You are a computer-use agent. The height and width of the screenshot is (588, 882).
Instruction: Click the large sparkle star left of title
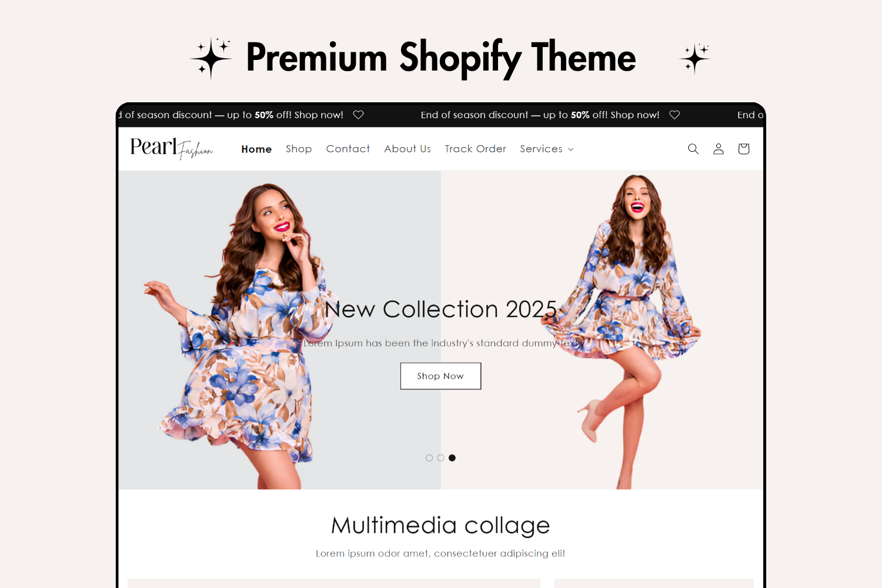click(211, 58)
